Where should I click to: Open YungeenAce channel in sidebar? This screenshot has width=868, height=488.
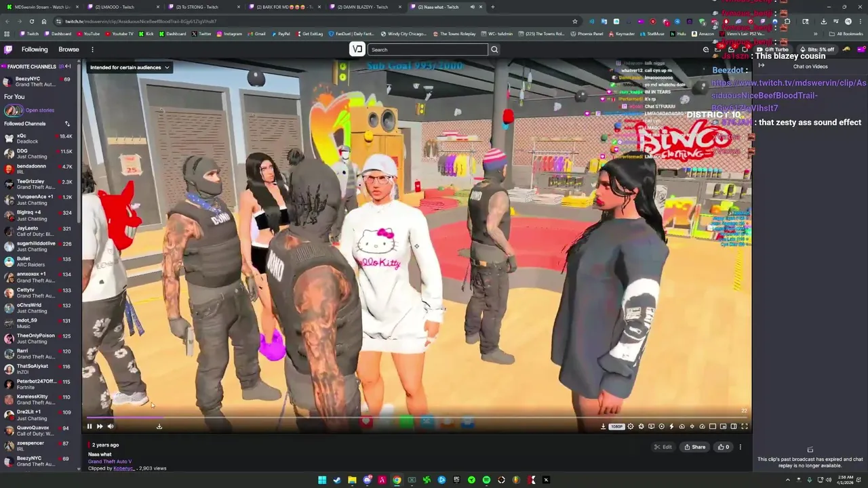pos(37,199)
